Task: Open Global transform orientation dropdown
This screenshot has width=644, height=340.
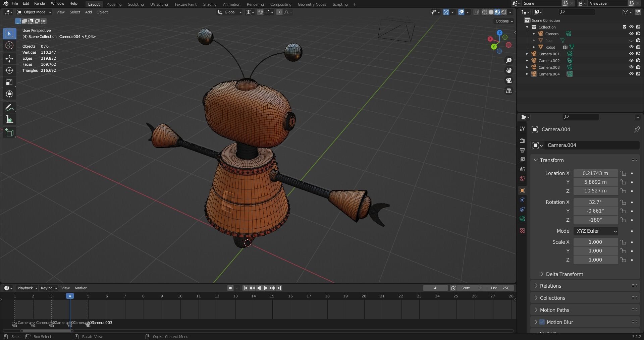Action: click(230, 12)
